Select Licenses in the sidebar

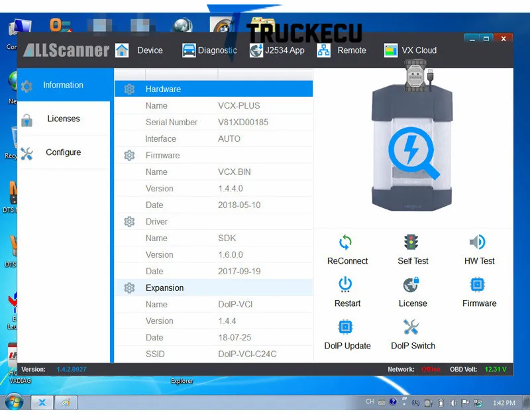[x=64, y=119]
